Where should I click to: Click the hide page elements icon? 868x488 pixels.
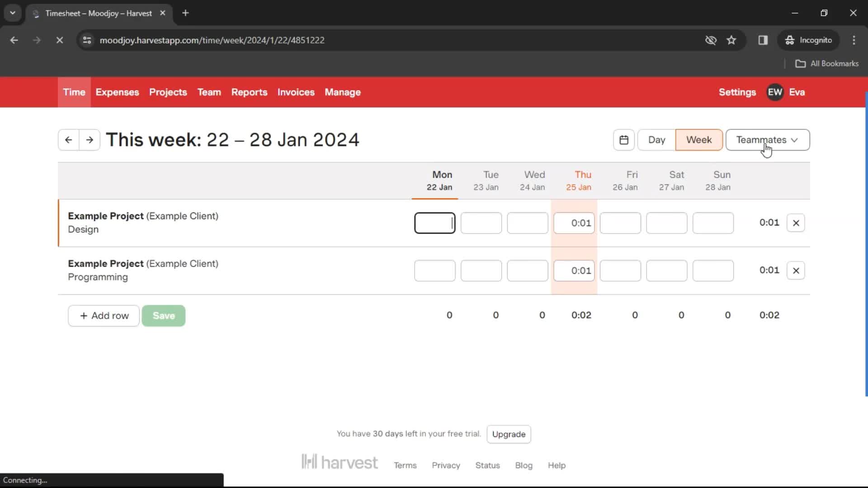click(x=711, y=40)
